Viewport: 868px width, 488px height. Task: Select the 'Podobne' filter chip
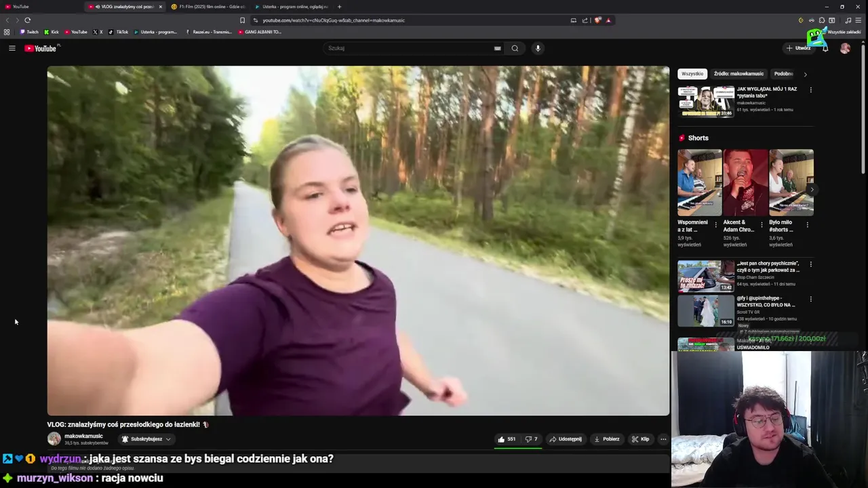[x=783, y=74]
